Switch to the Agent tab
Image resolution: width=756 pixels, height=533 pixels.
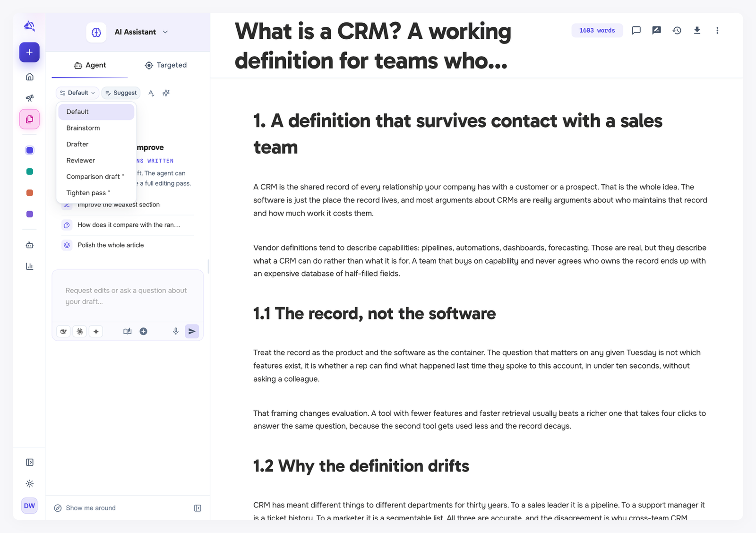click(x=90, y=65)
